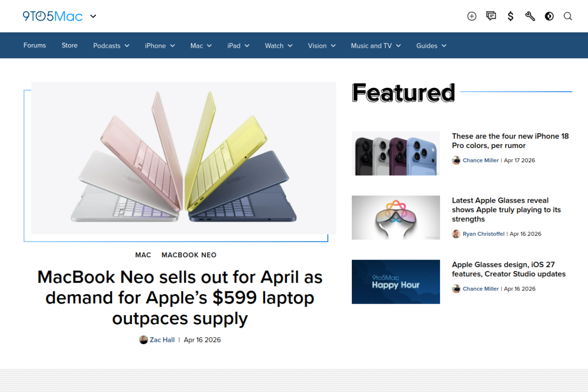Image resolution: width=588 pixels, height=392 pixels.
Task: Open the search magnifier icon
Action: [568, 16]
